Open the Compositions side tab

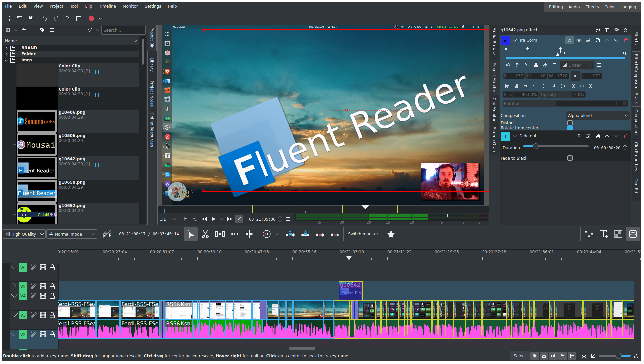pyautogui.click(x=636, y=123)
